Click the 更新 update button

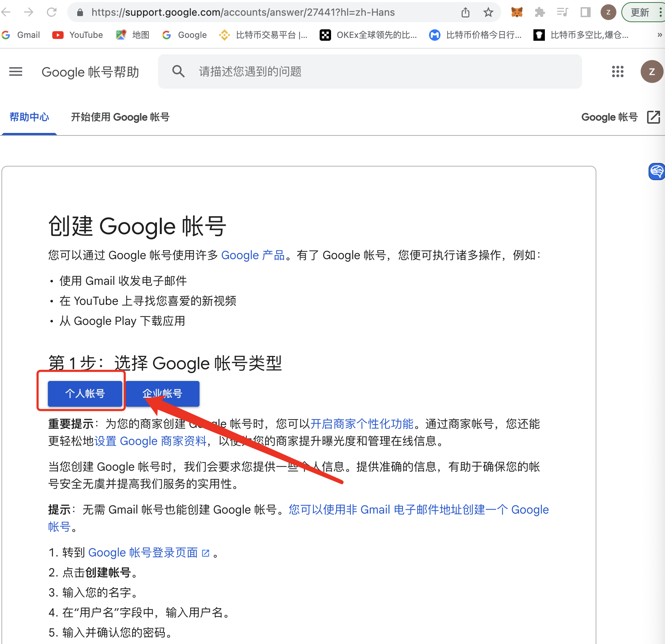(x=640, y=13)
